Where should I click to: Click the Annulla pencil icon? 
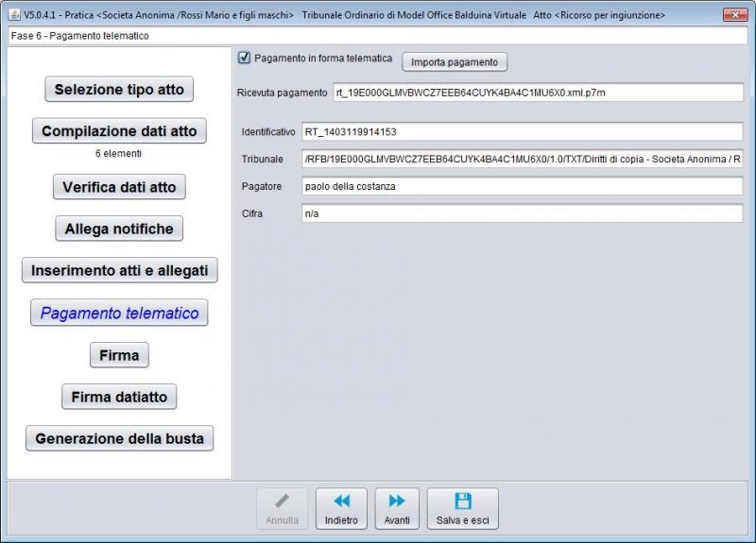click(x=282, y=501)
